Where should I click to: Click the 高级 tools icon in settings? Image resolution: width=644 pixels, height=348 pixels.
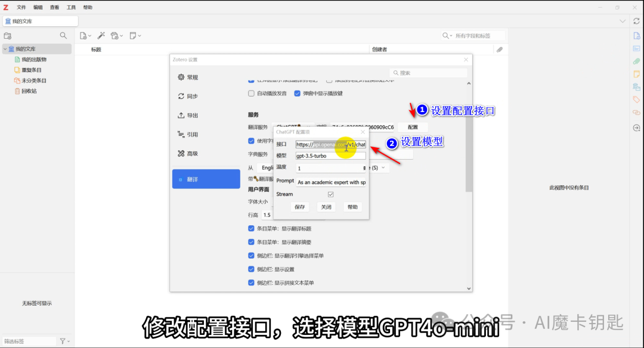(181, 154)
